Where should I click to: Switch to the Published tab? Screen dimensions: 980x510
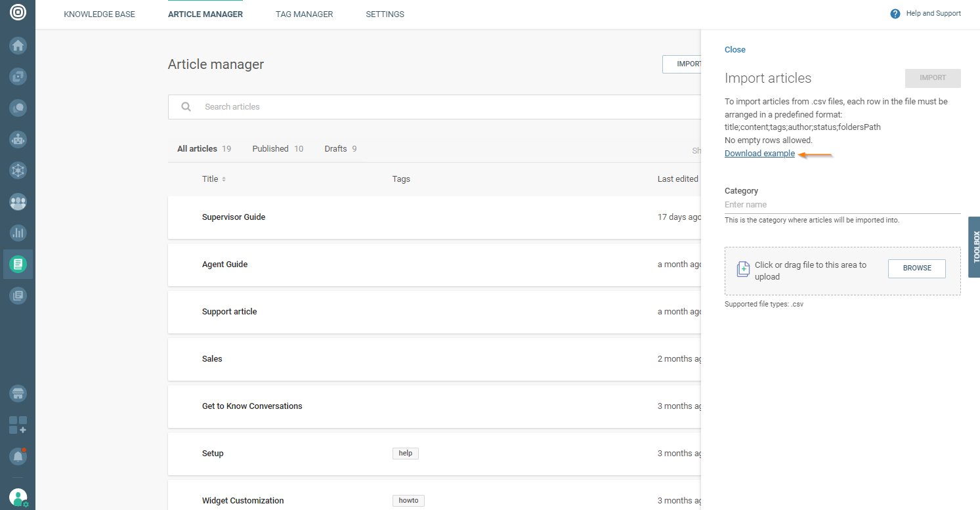pyautogui.click(x=270, y=148)
